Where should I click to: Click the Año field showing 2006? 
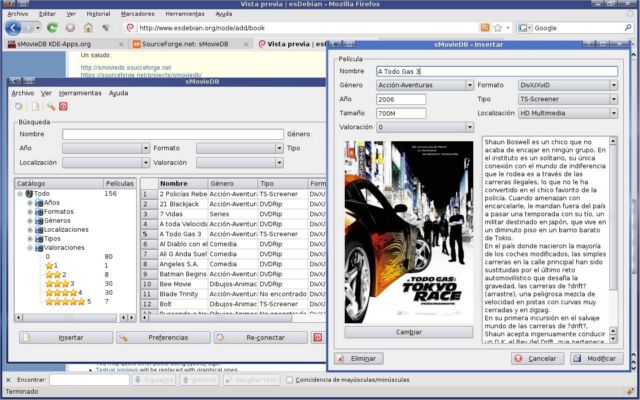401,99
